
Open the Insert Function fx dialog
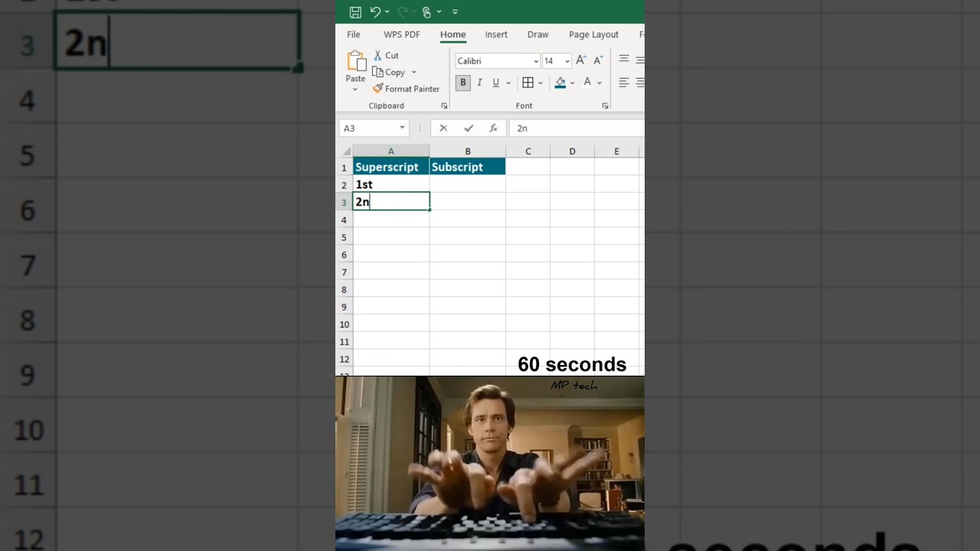pos(494,128)
